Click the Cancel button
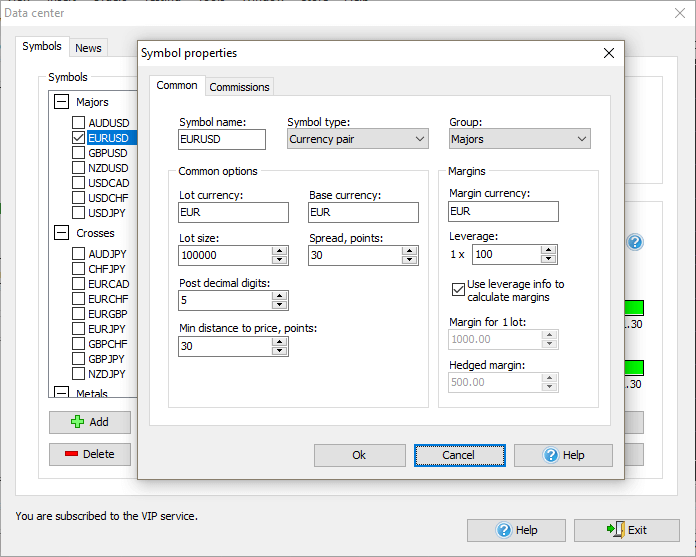Viewport: 696px width, 557px height. 458,455
